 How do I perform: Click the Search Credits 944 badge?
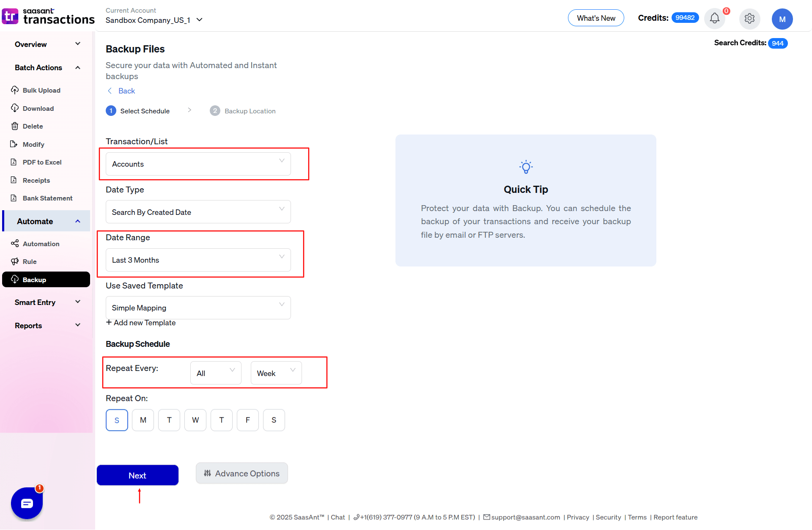pos(777,43)
